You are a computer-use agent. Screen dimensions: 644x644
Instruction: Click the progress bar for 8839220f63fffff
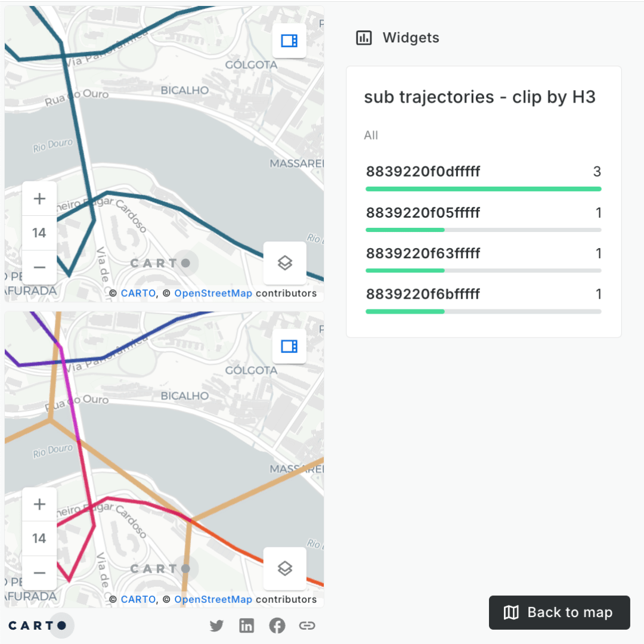tap(484, 271)
